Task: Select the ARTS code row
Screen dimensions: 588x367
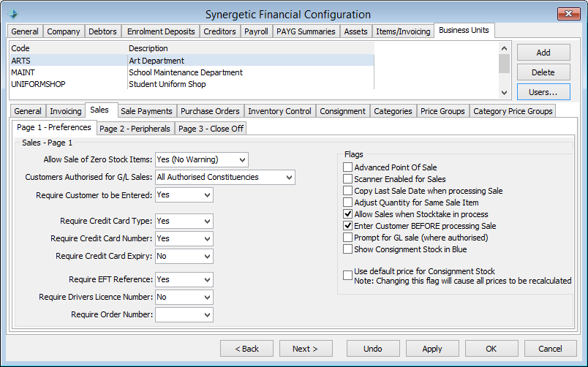Action: tap(192, 61)
